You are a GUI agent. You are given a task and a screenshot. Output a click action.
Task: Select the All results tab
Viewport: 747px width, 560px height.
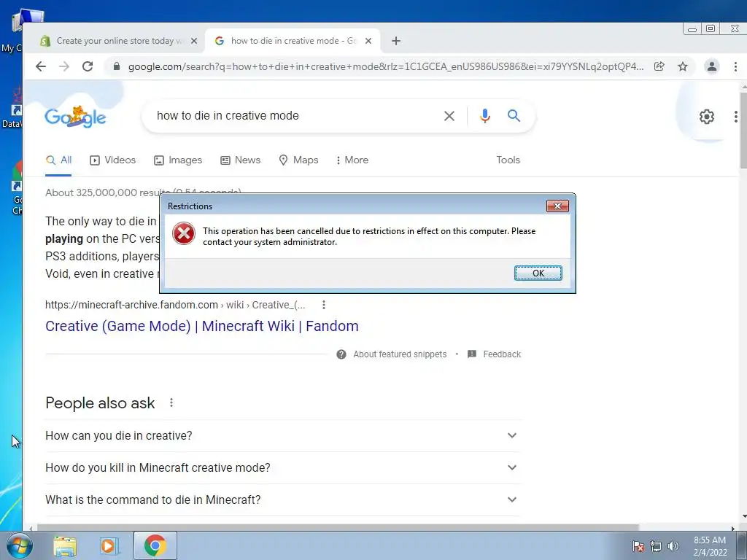point(58,160)
